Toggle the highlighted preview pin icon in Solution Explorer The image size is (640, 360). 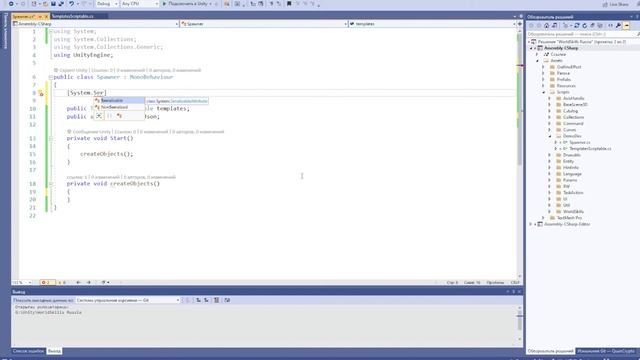point(627,25)
